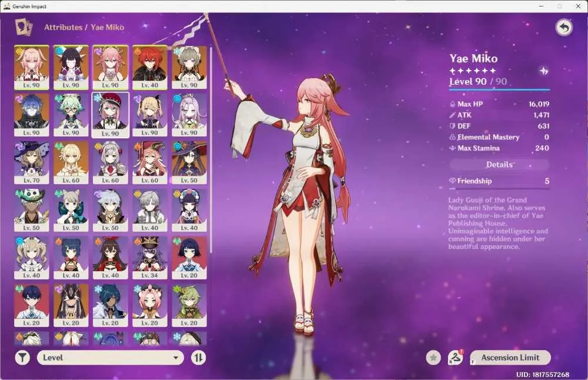Choose the cat-eared Lynette Lv. 50 card
The height and width of the screenshot is (380, 588).
pos(71,210)
